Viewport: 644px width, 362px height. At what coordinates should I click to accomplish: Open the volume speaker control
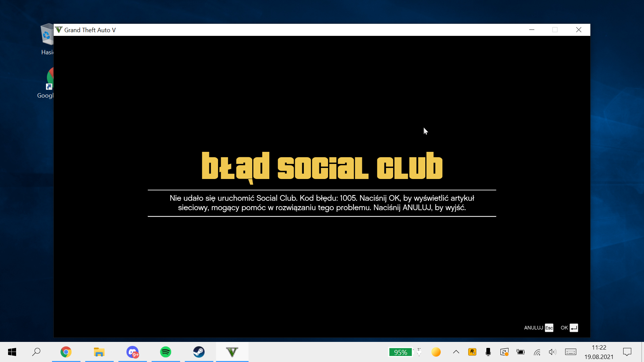coord(552,352)
